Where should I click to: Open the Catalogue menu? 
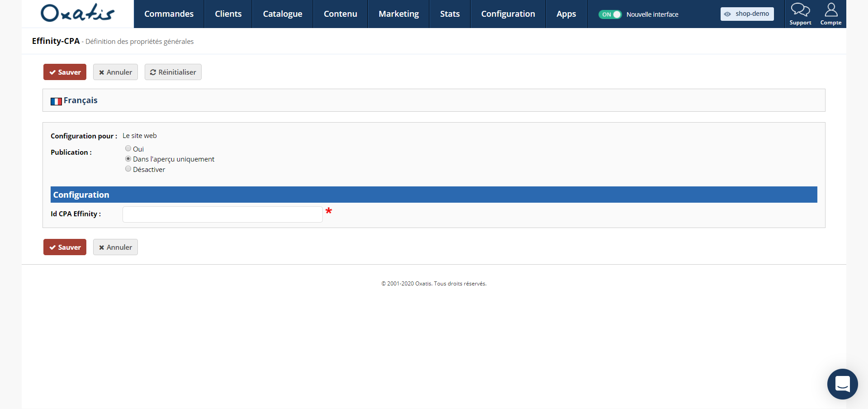(x=283, y=14)
